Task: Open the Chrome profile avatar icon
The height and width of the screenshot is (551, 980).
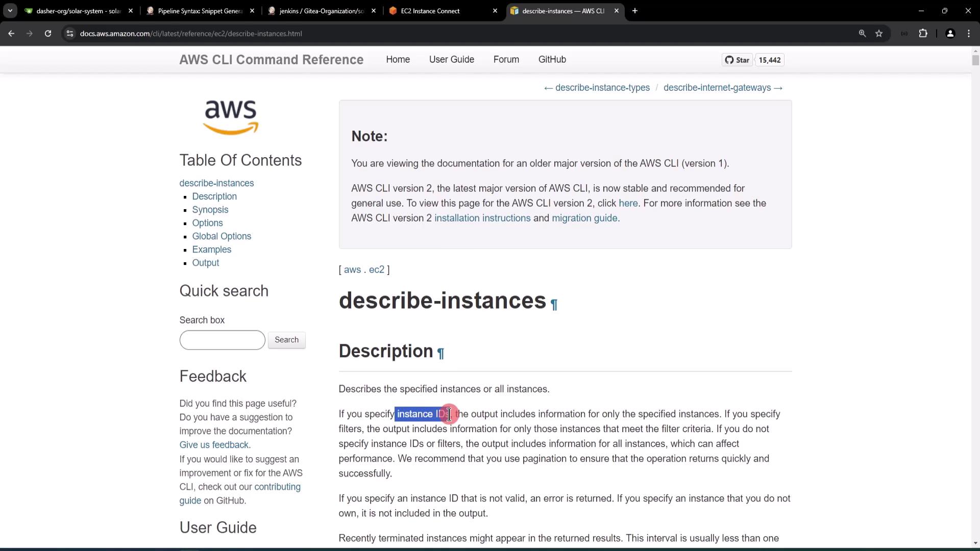Action: tap(950, 34)
